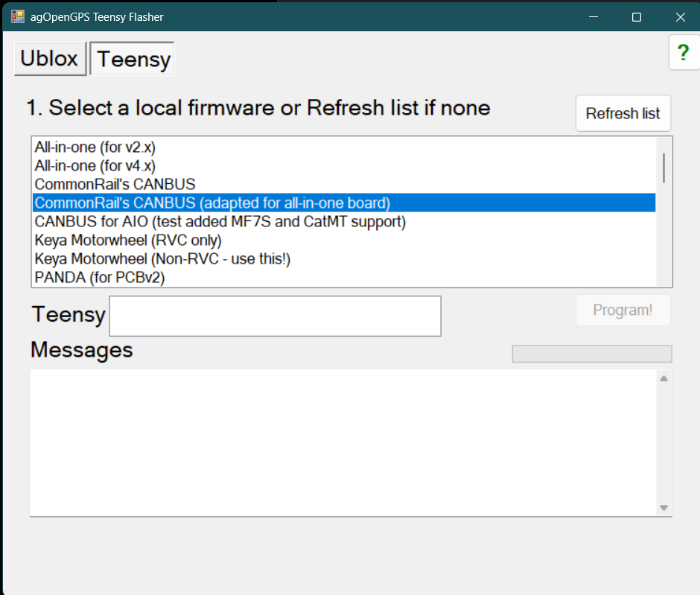The image size is (700, 595).
Task: Click inside the Messages text area
Action: (343, 443)
